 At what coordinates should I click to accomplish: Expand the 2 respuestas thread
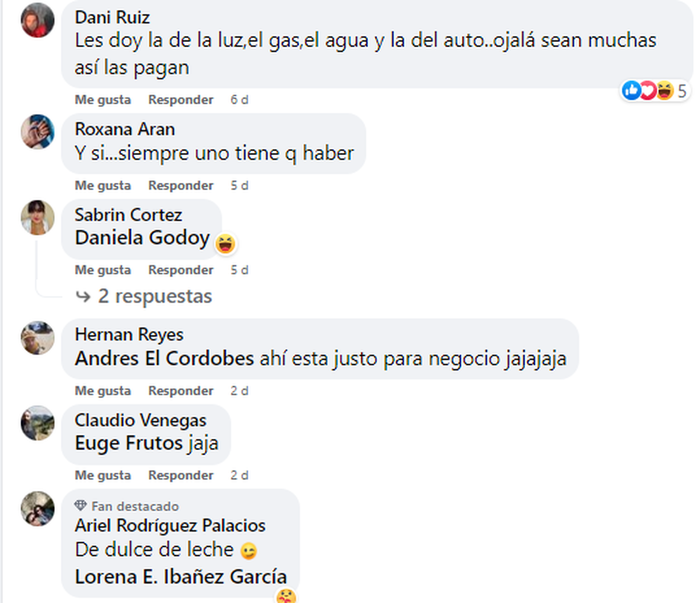[144, 296]
